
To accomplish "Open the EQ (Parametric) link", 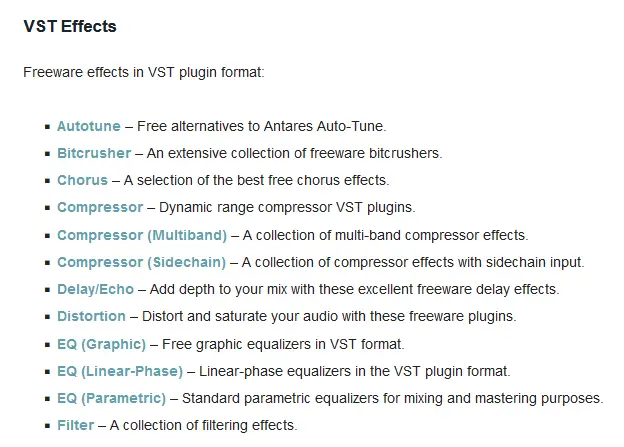I will coord(111,398).
